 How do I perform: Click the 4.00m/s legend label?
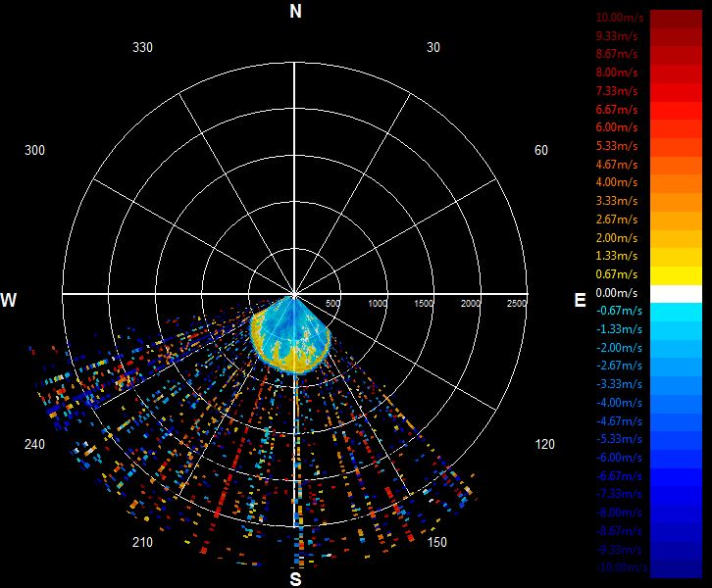(617, 182)
